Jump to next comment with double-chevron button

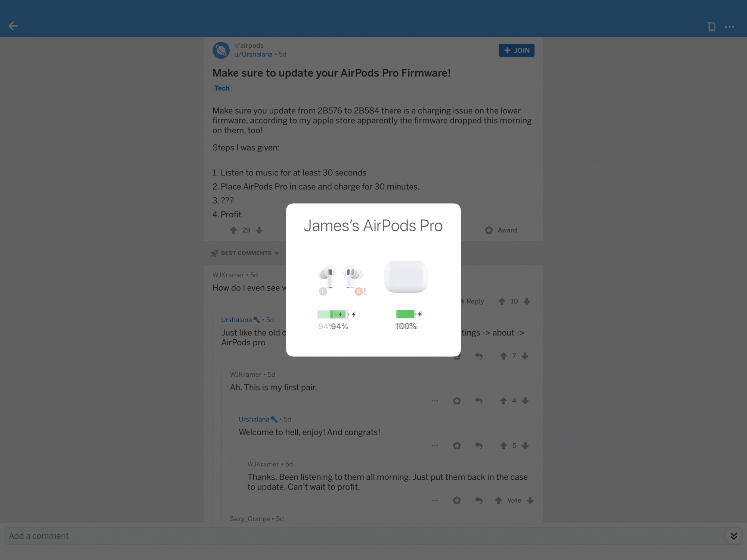(734, 536)
